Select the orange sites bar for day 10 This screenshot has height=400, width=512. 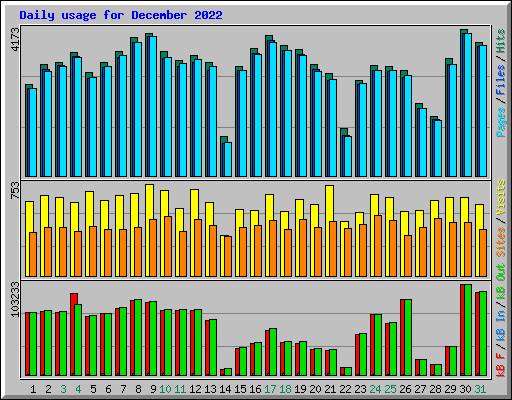168,246
